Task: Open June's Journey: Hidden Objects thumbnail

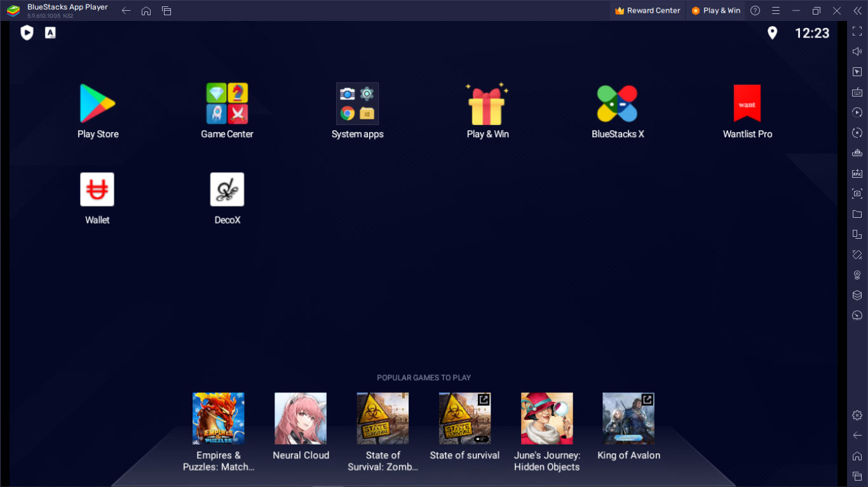Action: click(x=546, y=418)
